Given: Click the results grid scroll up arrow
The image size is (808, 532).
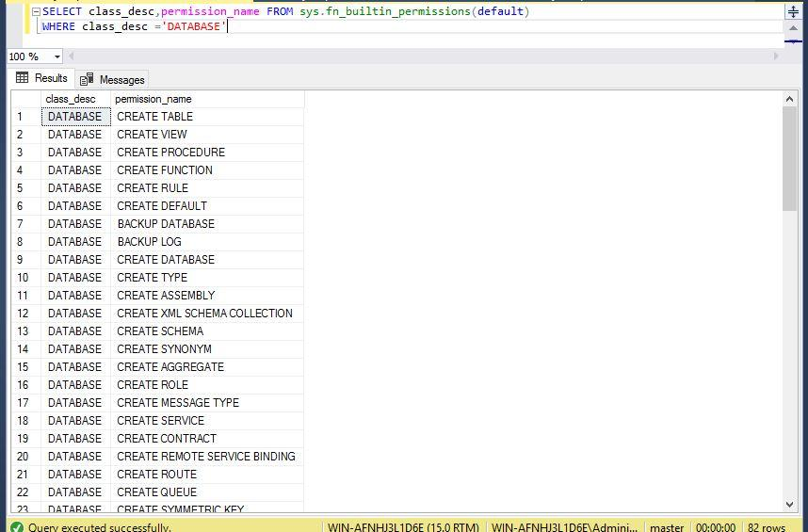Looking at the screenshot, I should tap(789, 98).
